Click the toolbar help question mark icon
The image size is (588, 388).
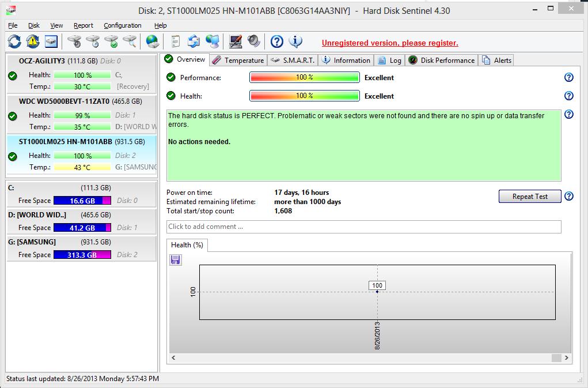(277, 42)
